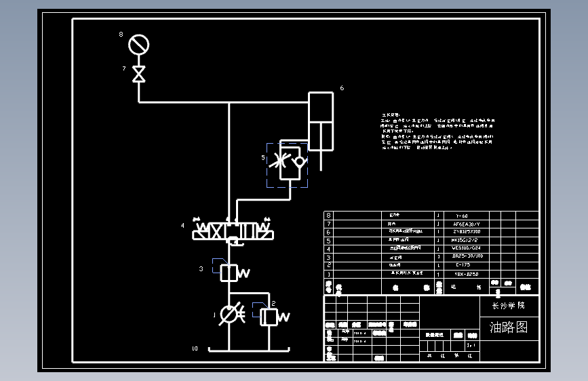
Task: Click callout number 4 beside the directional valve
Action: (182, 225)
